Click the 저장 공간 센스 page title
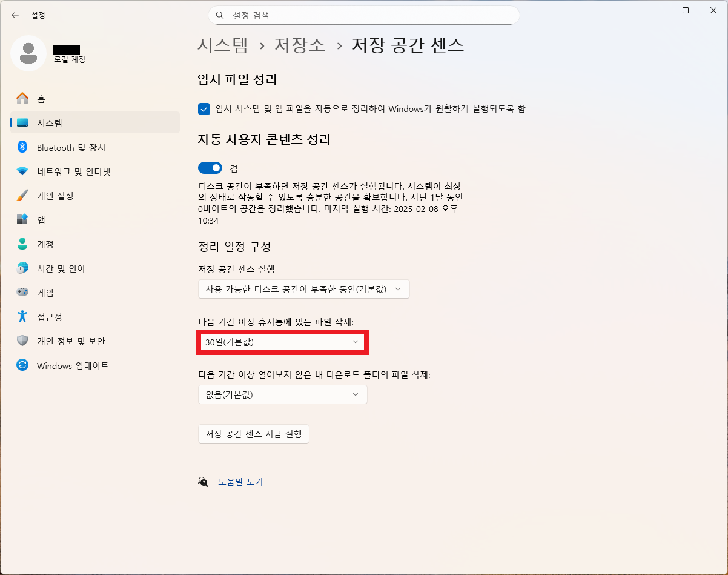728x575 pixels. [x=408, y=45]
